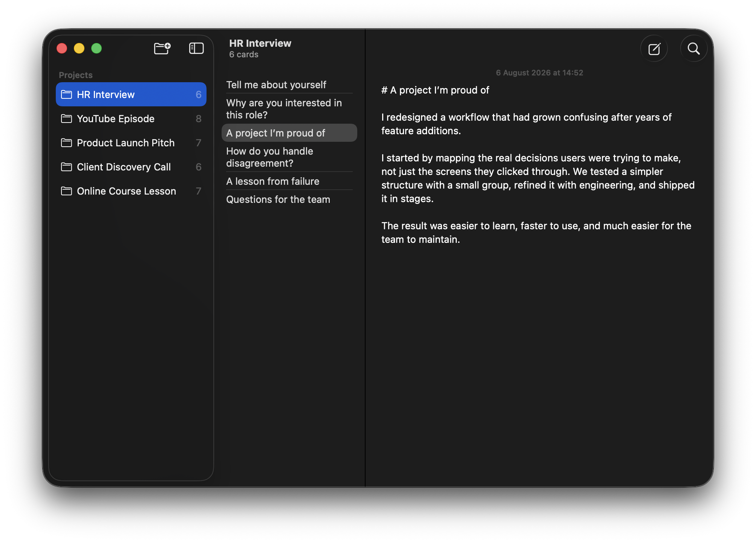
Task: Click the paragraph starting 'The result was easier'
Action: [536, 232]
